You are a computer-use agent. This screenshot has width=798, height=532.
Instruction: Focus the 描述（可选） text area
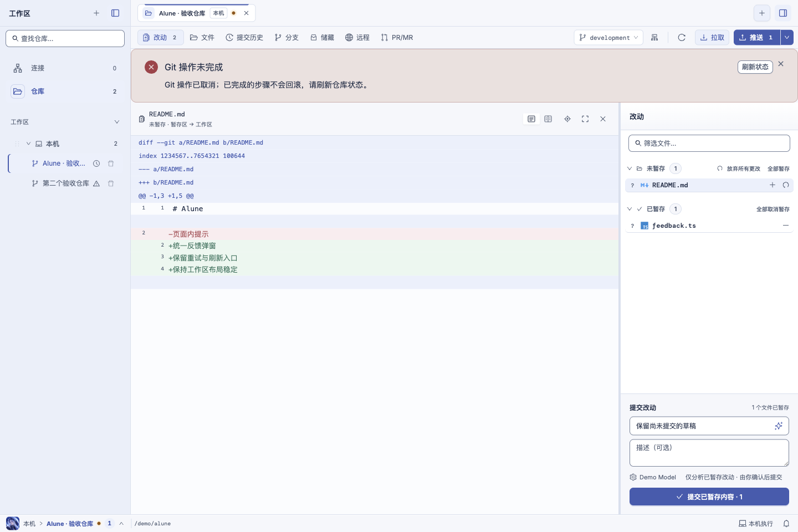coord(709,453)
